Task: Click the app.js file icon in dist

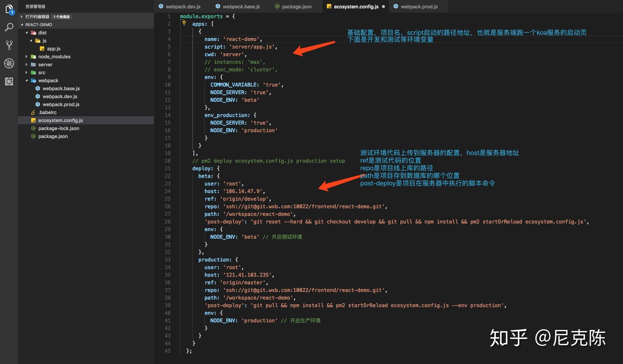Action: pyautogui.click(x=42, y=49)
